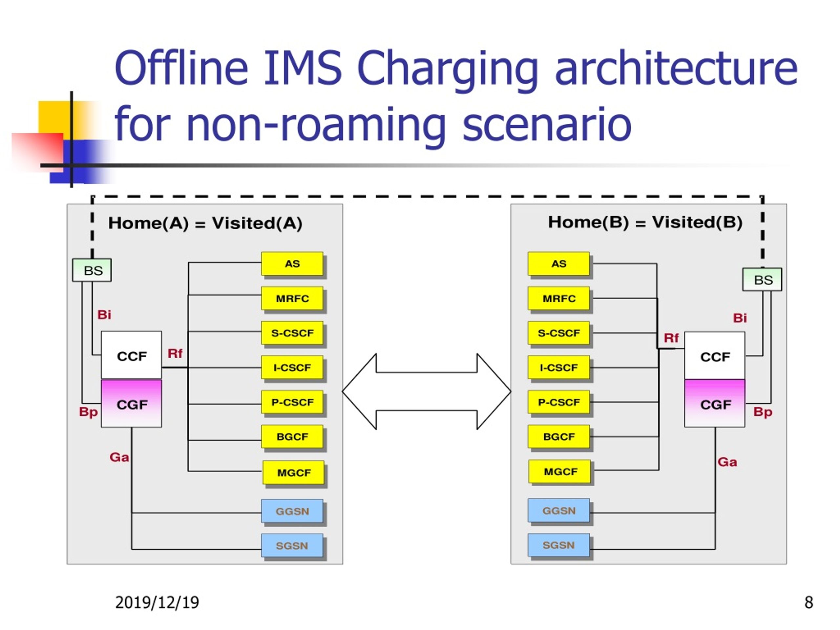Screen dimensions: 840x630
Task: Click the AS node in Home(B)
Action: [x=558, y=263]
